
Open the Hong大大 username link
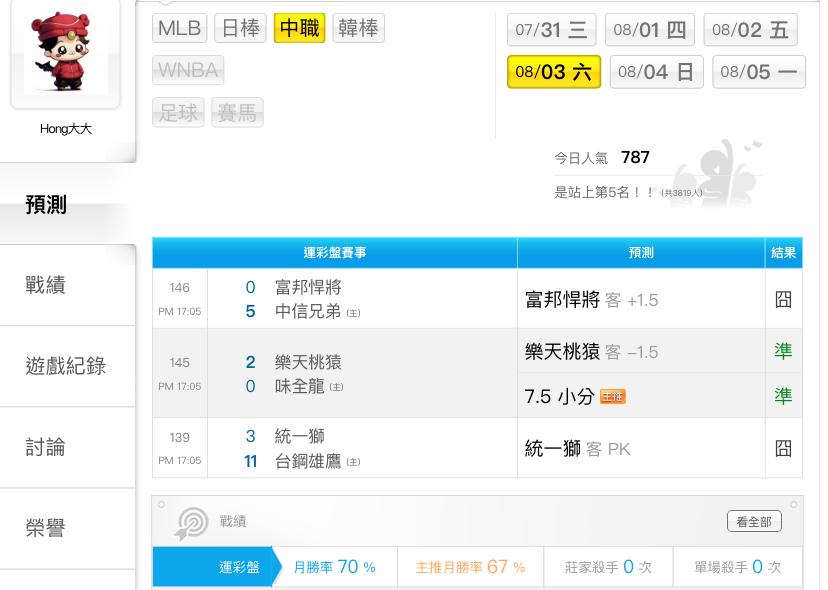click(x=65, y=129)
